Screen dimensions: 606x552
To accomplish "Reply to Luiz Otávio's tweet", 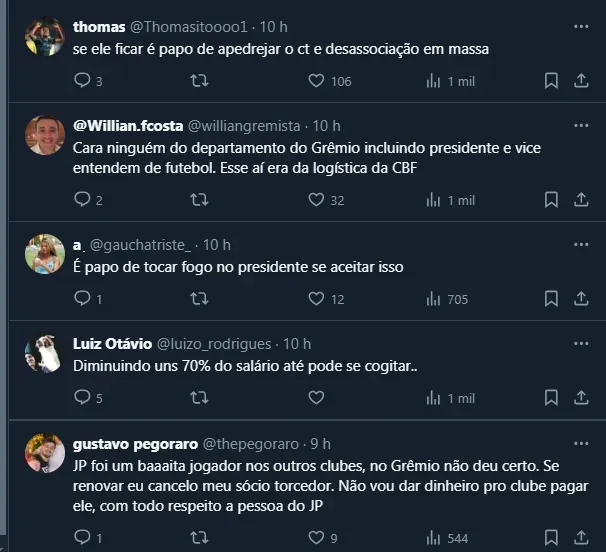I will [83, 398].
